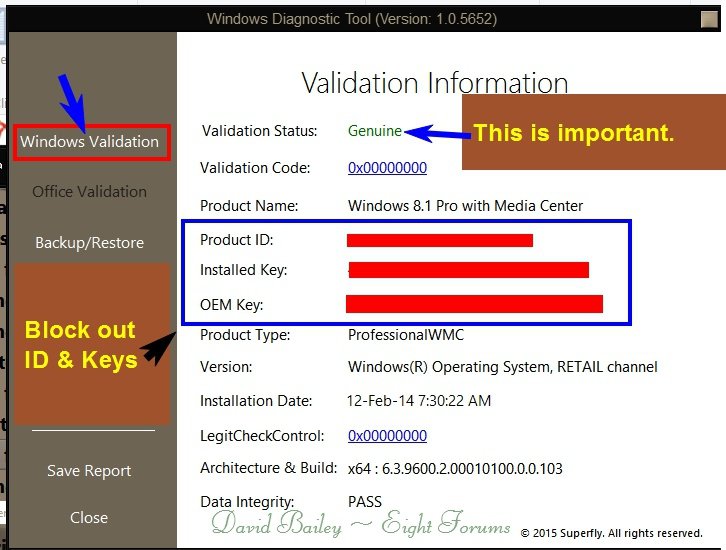Click the title bar 'Windows Diagnostic Tool' text
726x550 pixels.
[352, 19]
